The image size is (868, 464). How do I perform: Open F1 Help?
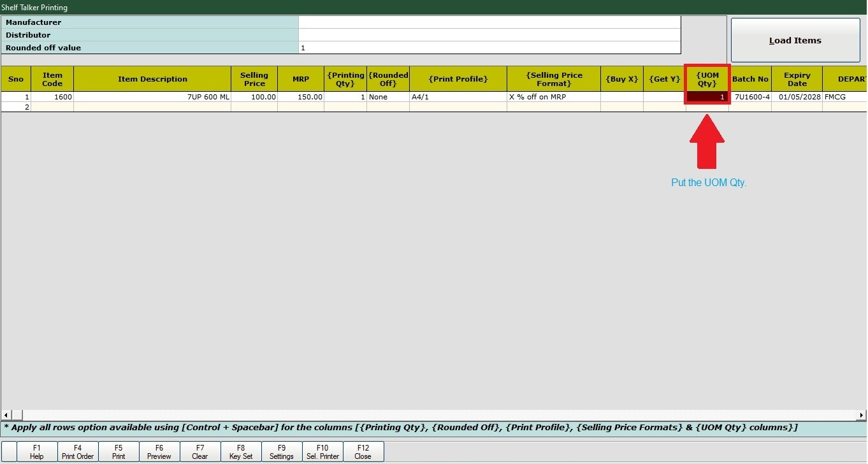pyautogui.click(x=37, y=452)
